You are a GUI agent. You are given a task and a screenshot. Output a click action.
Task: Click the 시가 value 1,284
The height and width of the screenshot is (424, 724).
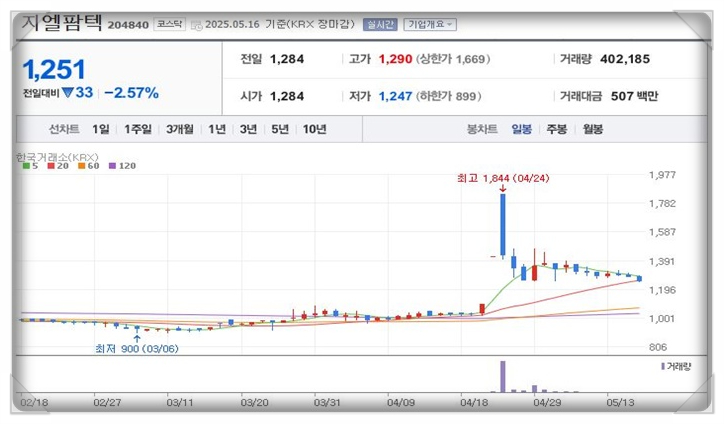(x=287, y=96)
